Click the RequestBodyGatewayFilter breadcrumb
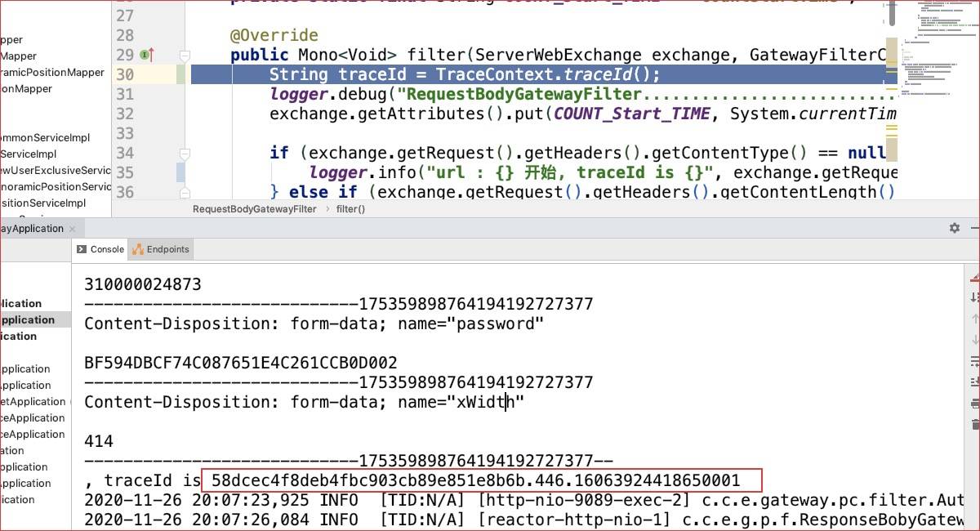Screen dimensions: 980x531 coord(254,209)
